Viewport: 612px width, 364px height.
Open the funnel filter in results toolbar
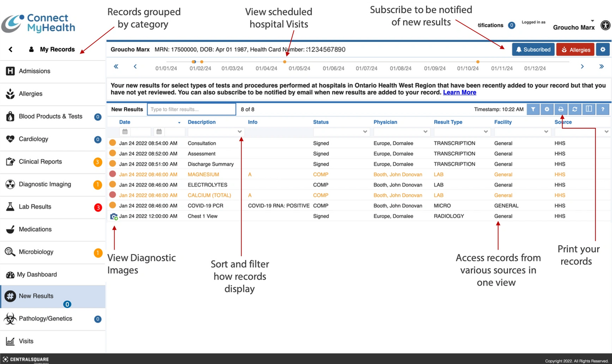click(533, 109)
